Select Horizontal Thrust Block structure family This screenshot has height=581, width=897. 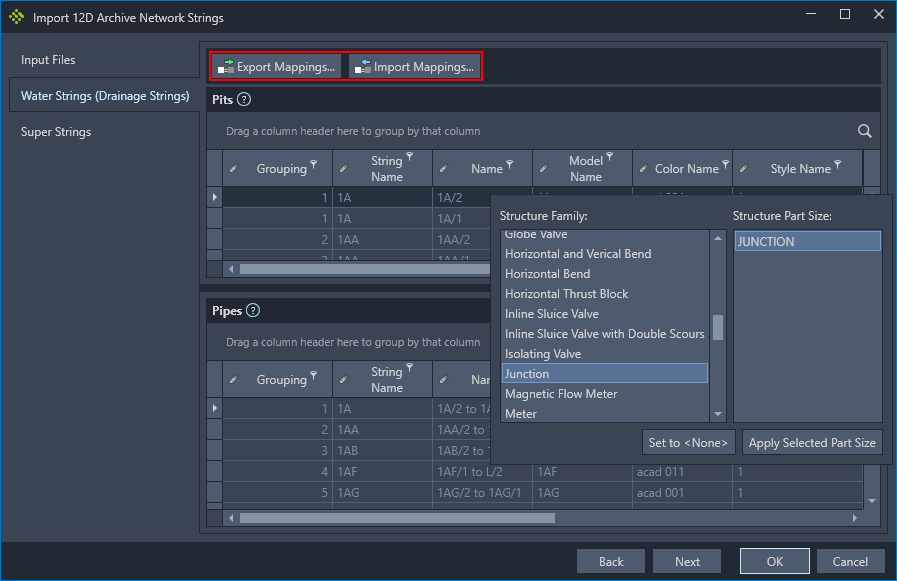tap(605, 294)
